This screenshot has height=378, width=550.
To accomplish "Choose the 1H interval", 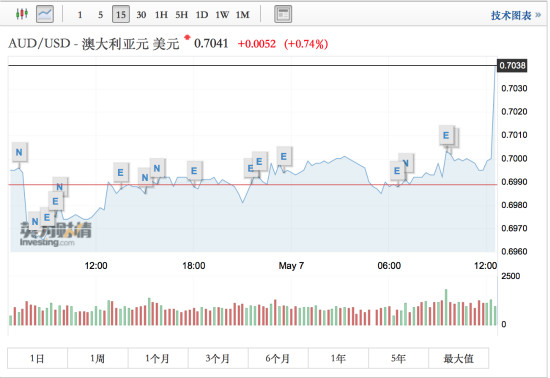I will (161, 15).
